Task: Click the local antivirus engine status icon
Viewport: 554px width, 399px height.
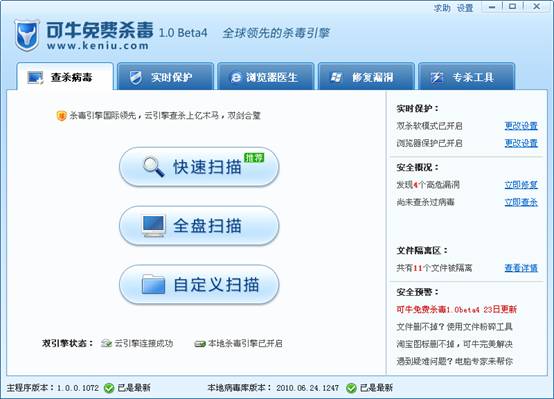Action: pyautogui.click(x=200, y=343)
